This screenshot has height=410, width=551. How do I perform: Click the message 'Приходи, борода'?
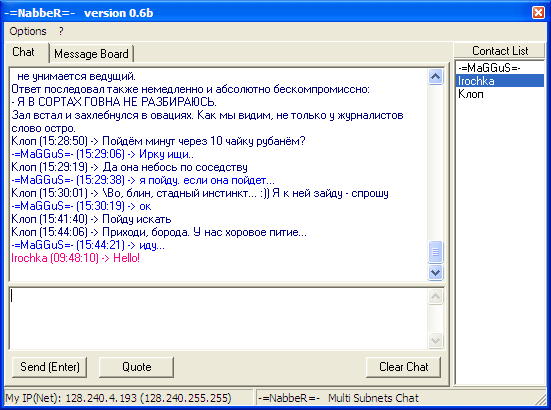[x=159, y=232]
